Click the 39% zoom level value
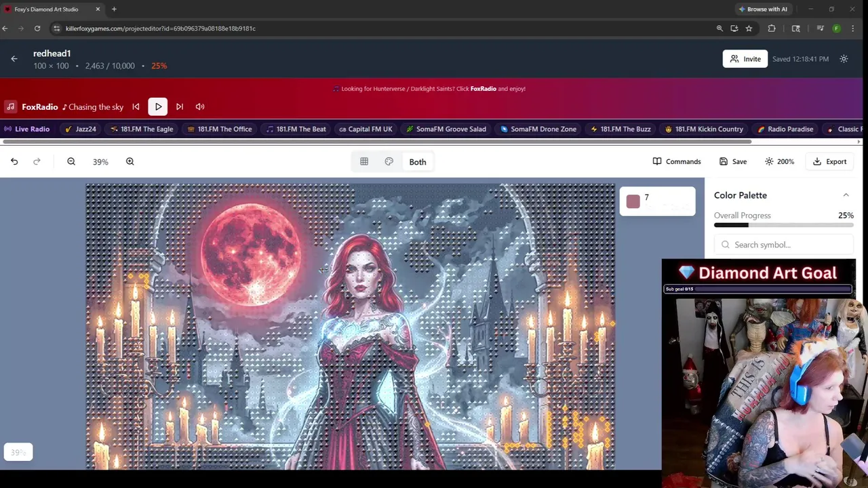Viewport: 868px width, 488px height. tap(100, 162)
